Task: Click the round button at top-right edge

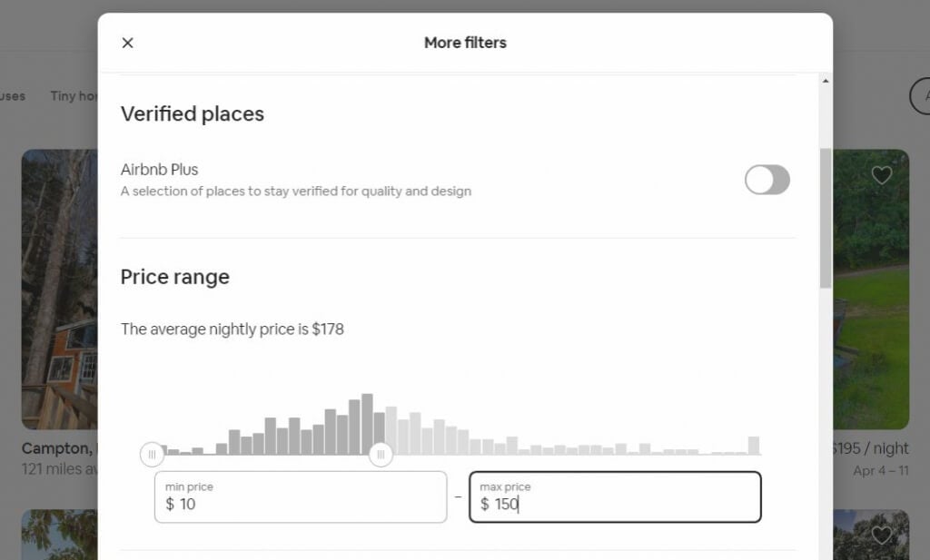Action: (921, 96)
